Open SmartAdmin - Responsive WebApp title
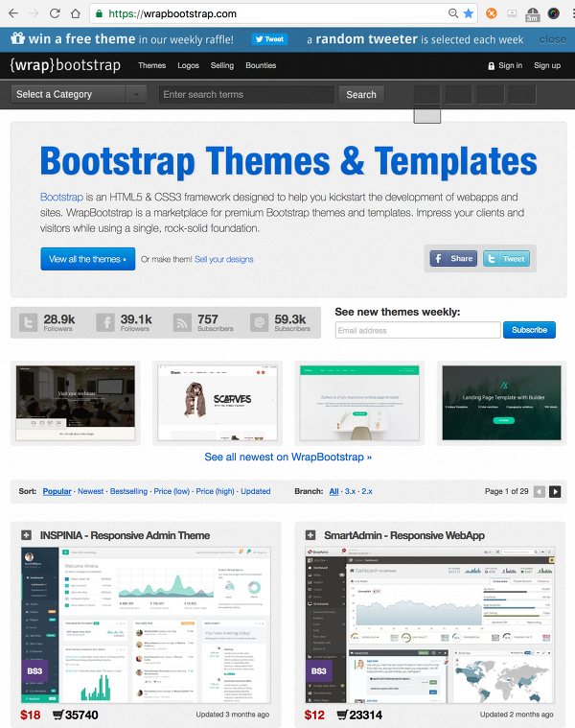 coord(404,535)
